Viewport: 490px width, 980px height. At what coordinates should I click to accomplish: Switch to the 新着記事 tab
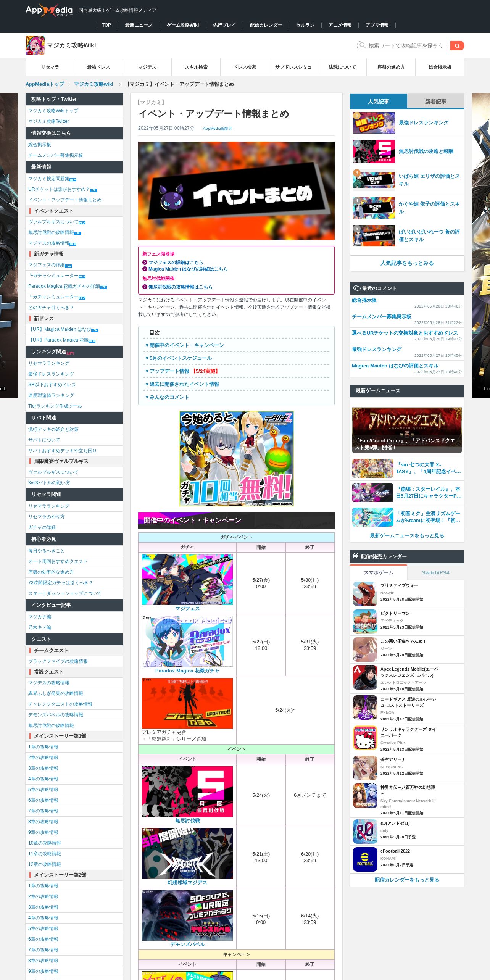[435, 102]
